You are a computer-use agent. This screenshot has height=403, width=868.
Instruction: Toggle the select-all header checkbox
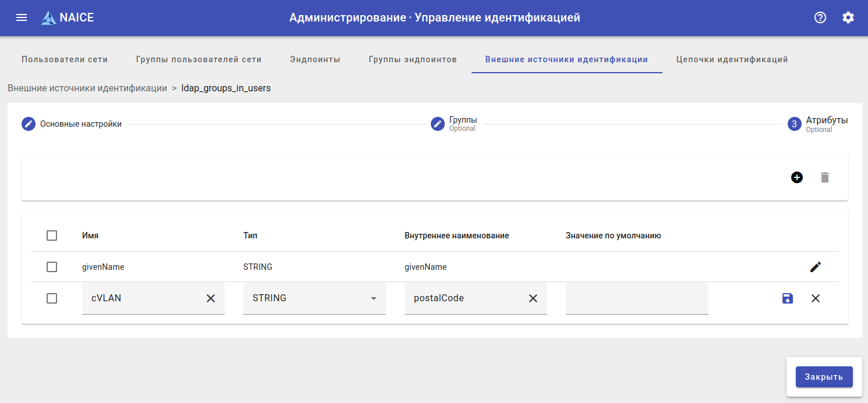52,236
